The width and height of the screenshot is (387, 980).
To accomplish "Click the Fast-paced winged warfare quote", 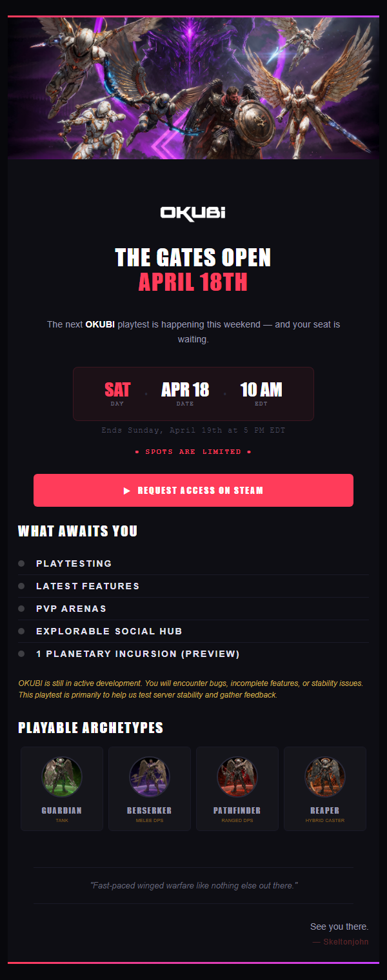I will click(193, 886).
